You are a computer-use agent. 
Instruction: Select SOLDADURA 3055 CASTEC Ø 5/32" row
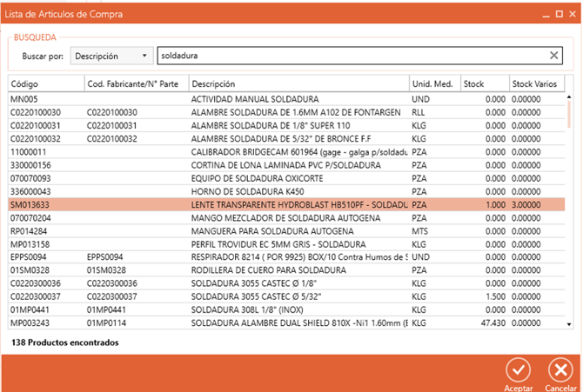(286, 296)
